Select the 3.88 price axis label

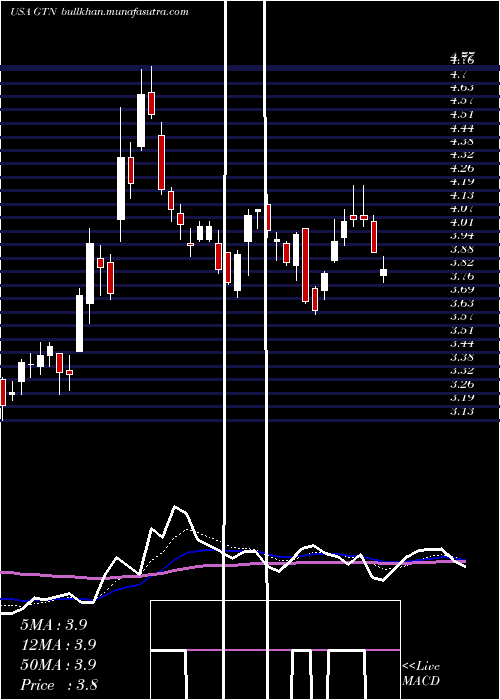coord(462,249)
